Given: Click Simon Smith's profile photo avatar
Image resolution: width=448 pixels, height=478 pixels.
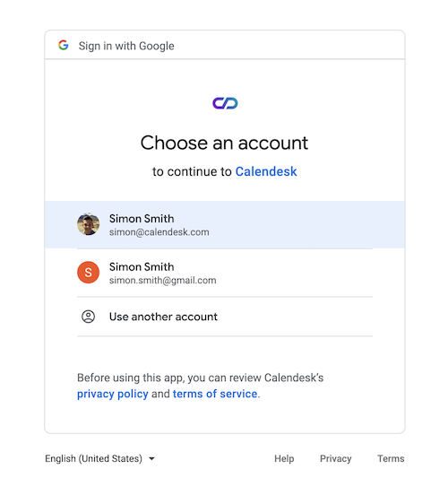Looking at the screenshot, I should pyautogui.click(x=89, y=224).
